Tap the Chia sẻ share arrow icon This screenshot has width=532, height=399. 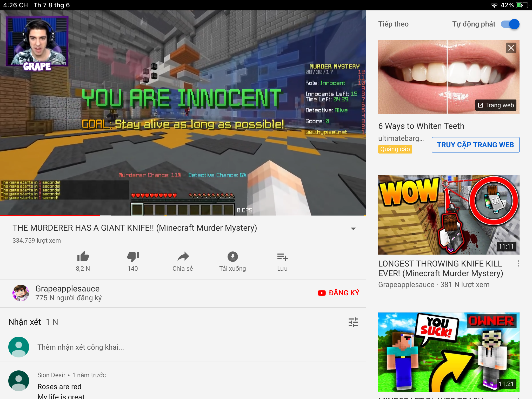[183, 257]
